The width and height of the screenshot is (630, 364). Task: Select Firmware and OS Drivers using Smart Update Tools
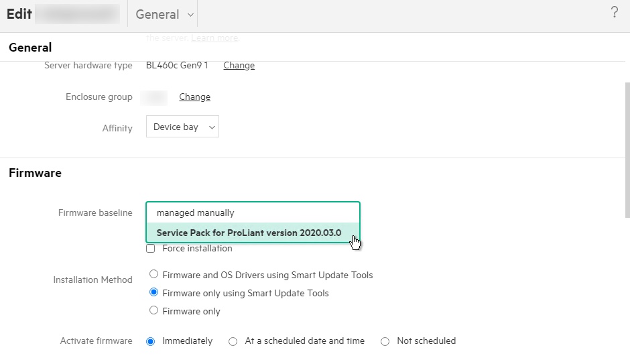coord(154,275)
